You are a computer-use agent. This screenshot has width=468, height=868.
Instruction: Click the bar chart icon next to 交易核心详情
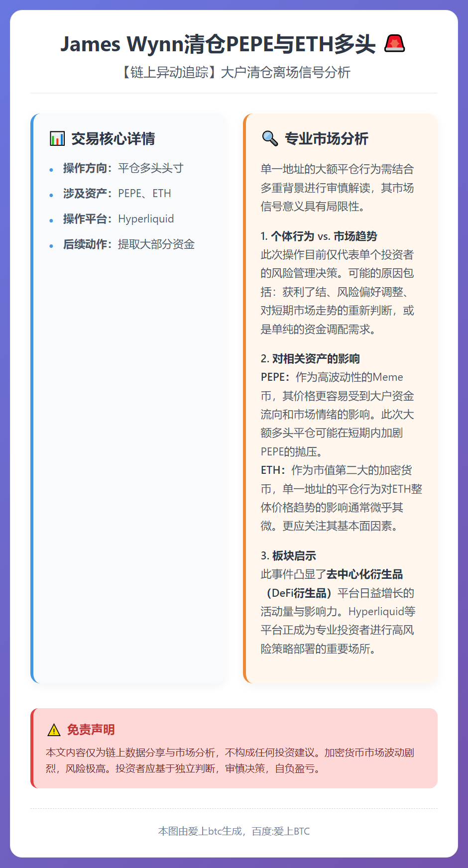[x=57, y=138]
